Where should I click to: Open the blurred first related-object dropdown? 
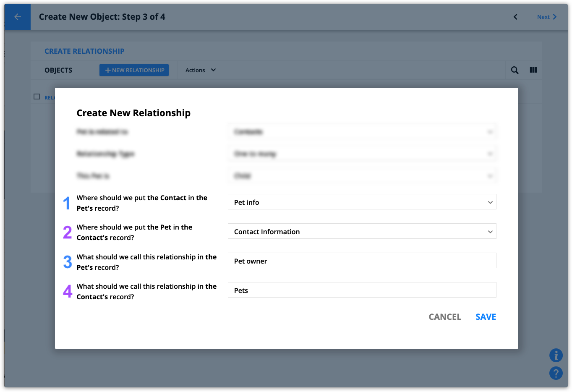point(362,132)
